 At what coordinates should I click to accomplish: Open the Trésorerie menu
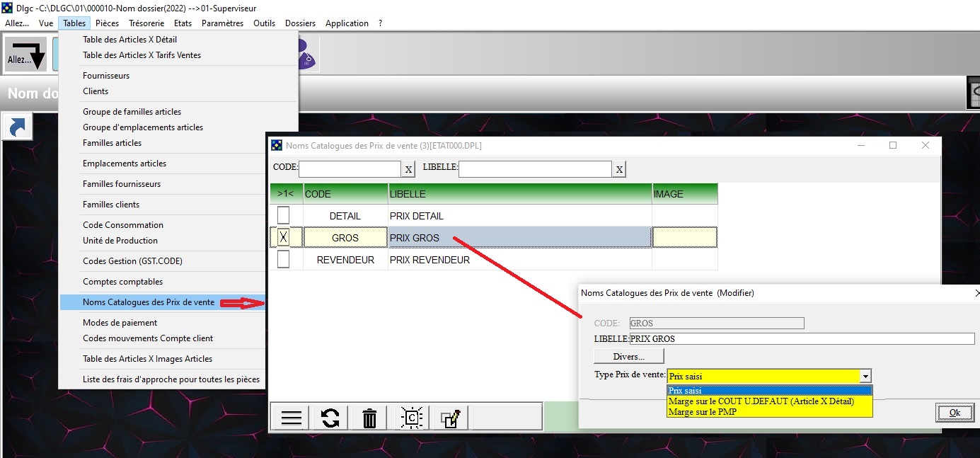tap(146, 23)
